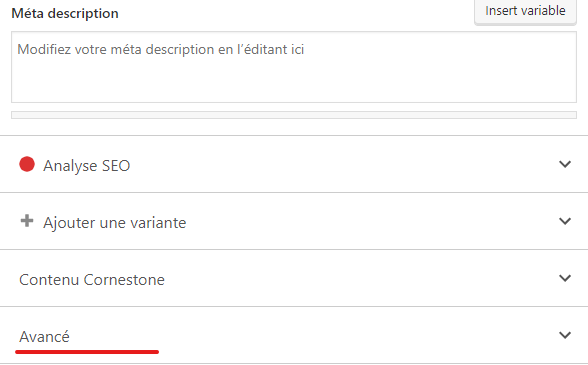Expand Ajouter une variante with its chevron
The height and width of the screenshot is (365, 588).
coord(565,221)
